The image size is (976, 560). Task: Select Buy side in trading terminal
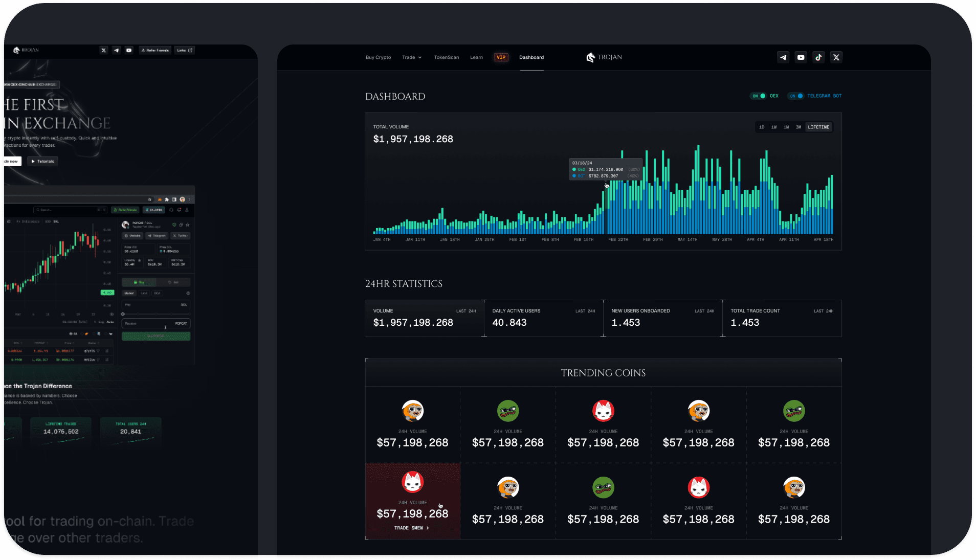click(139, 282)
